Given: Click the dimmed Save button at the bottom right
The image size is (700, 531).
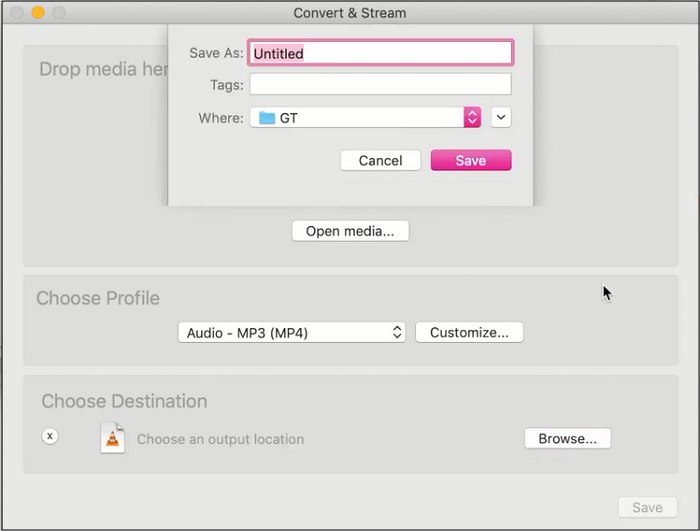Looking at the screenshot, I should pos(647,507).
